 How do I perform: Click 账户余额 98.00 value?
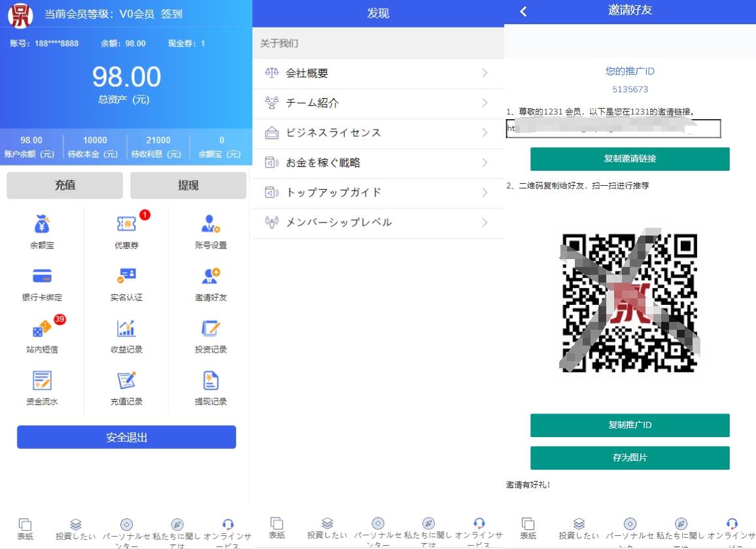click(31, 141)
